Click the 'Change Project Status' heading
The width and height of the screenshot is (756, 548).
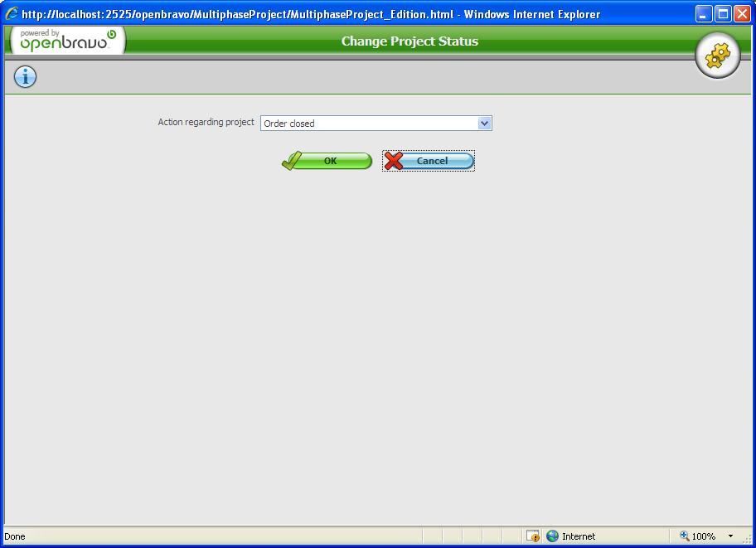409,41
